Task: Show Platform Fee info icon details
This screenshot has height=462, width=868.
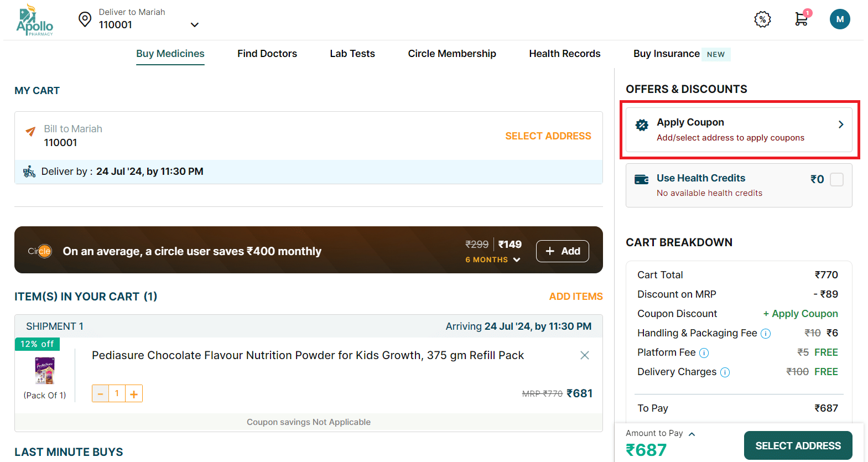Action: coord(704,353)
